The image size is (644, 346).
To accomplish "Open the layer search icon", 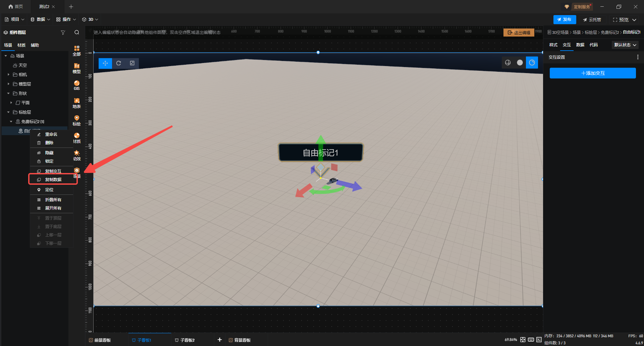I will [77, 33].
